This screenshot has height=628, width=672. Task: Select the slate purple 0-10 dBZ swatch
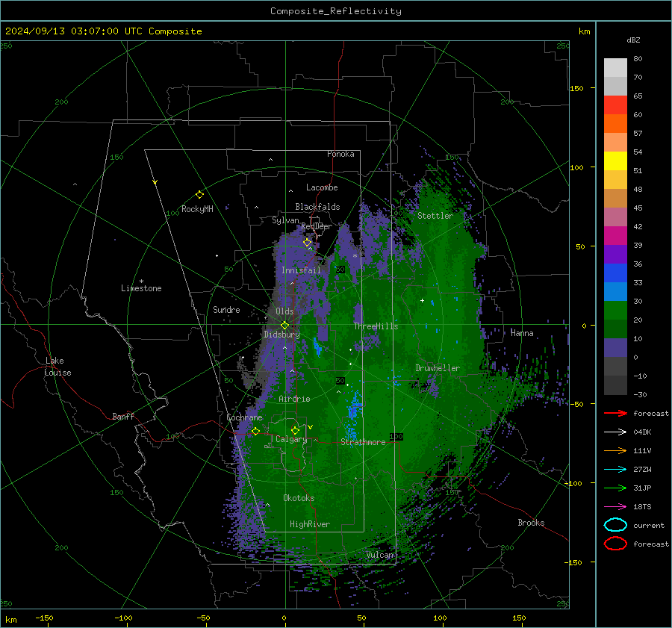click(x=615, y=348)
